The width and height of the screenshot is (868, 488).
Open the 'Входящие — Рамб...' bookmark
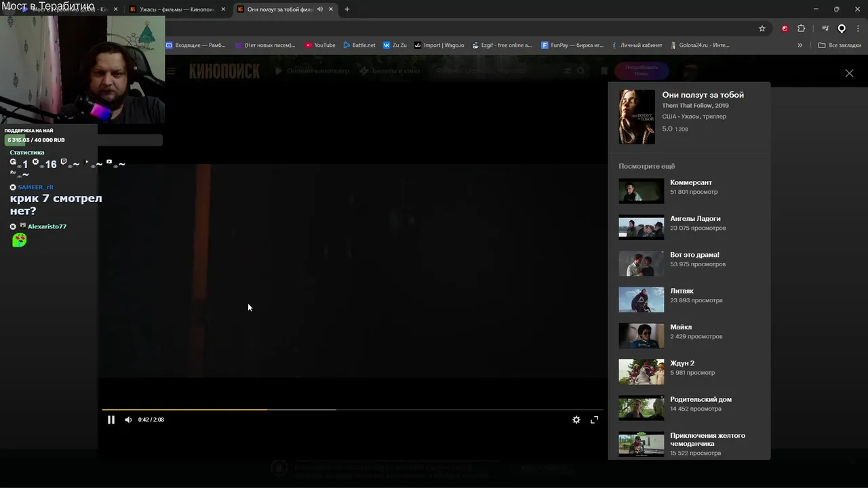tap(196, 45)
